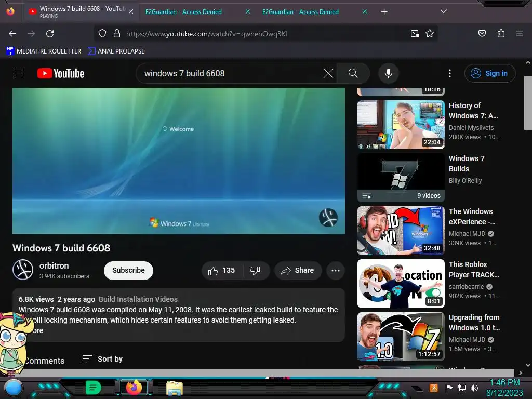Click the YouTube search magnifier button

tap(353, 73)
